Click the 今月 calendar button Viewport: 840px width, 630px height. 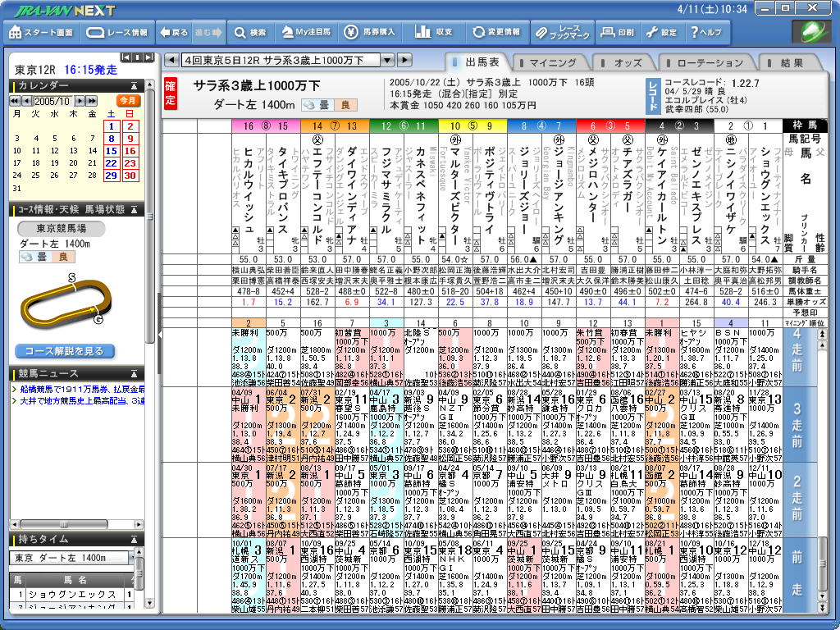pyautogui.click(x=128, y=100)
